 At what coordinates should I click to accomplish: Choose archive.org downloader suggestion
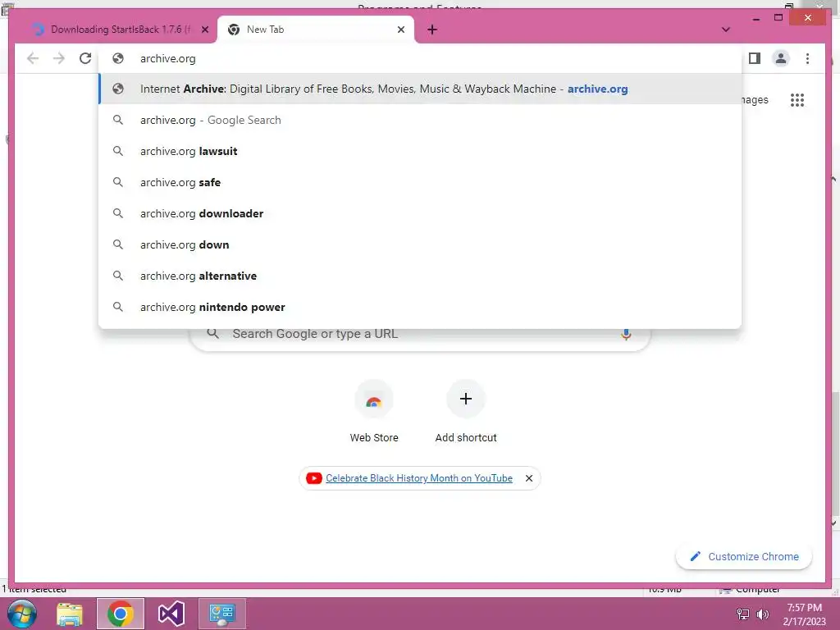coord(420,213)
